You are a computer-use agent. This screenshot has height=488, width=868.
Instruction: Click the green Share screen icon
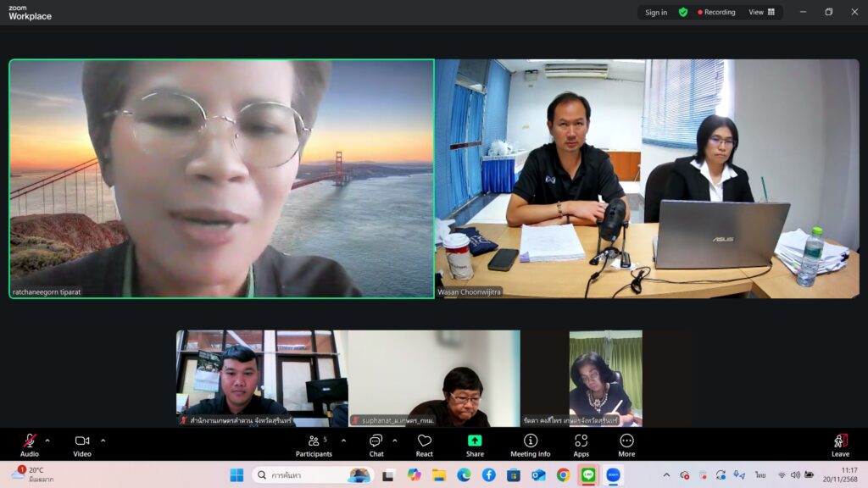coord(475,441)
